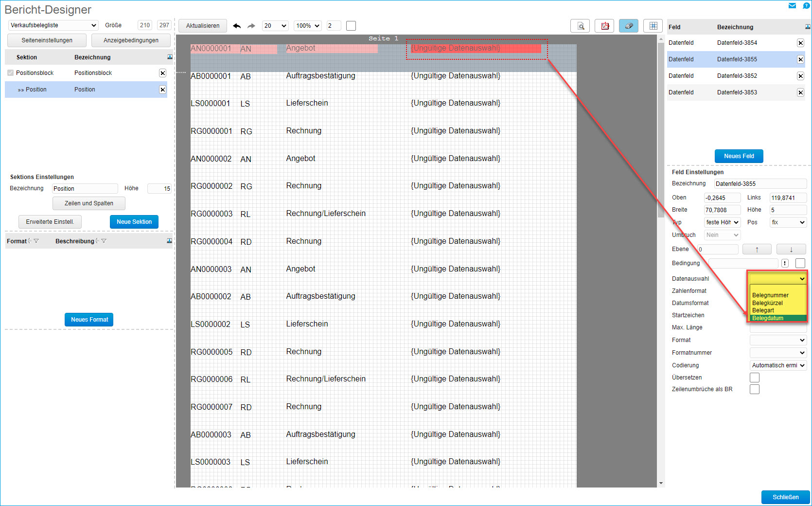The width and height of the screenshot is (812, 506).
Task: Click the Neues Feld button
Action: [x=739, y=156]
